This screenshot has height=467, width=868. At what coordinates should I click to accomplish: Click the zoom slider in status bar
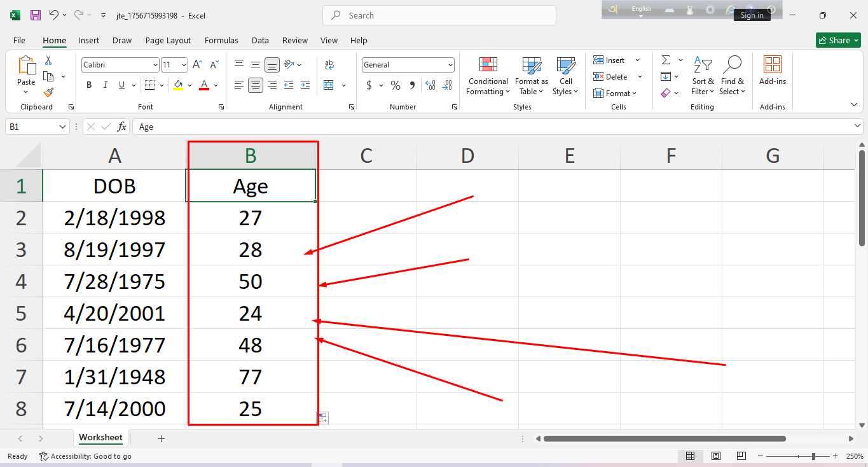pyautogui.click(x=814, y=456)
